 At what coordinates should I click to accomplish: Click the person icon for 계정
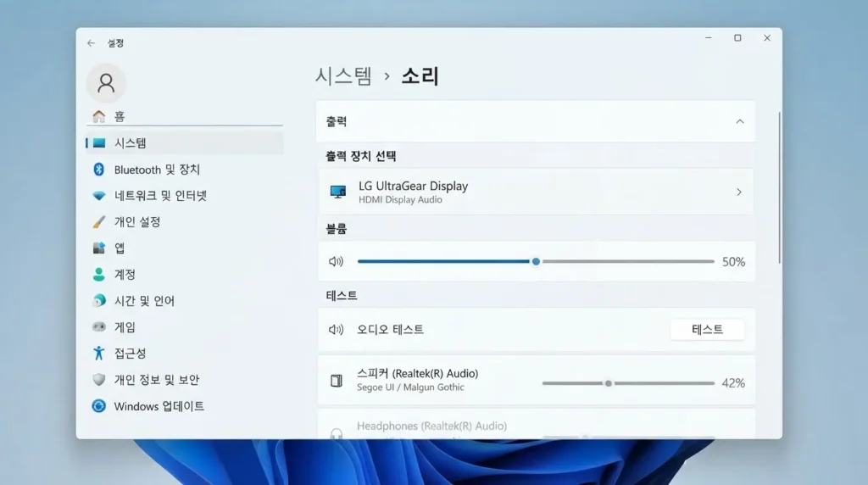tap(99, 274)
